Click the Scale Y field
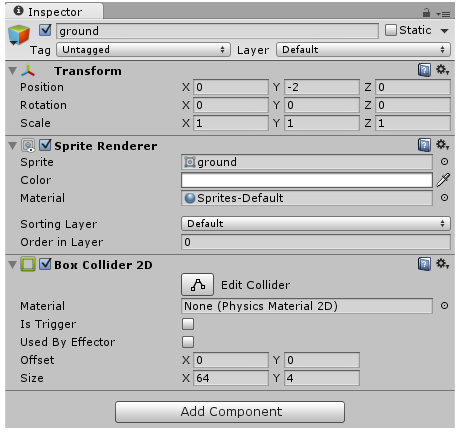The height and width of the screenshot is (432, 460). [322, 123]
